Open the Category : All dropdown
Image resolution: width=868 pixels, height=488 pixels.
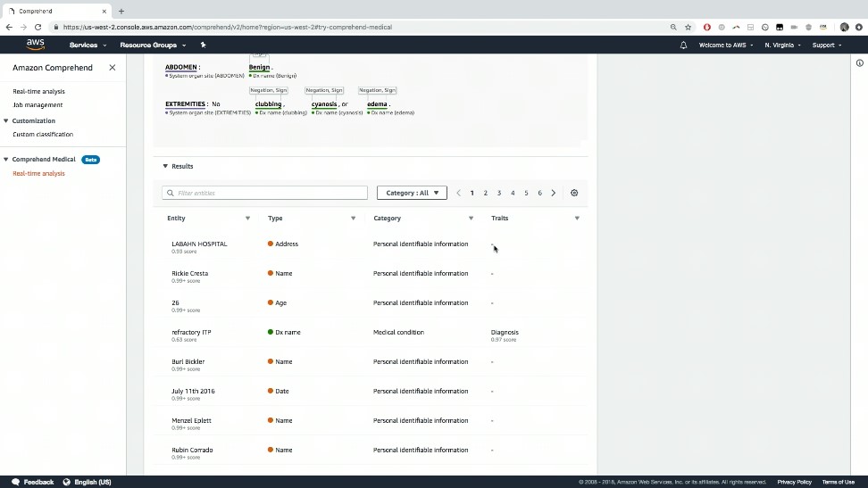412,193
